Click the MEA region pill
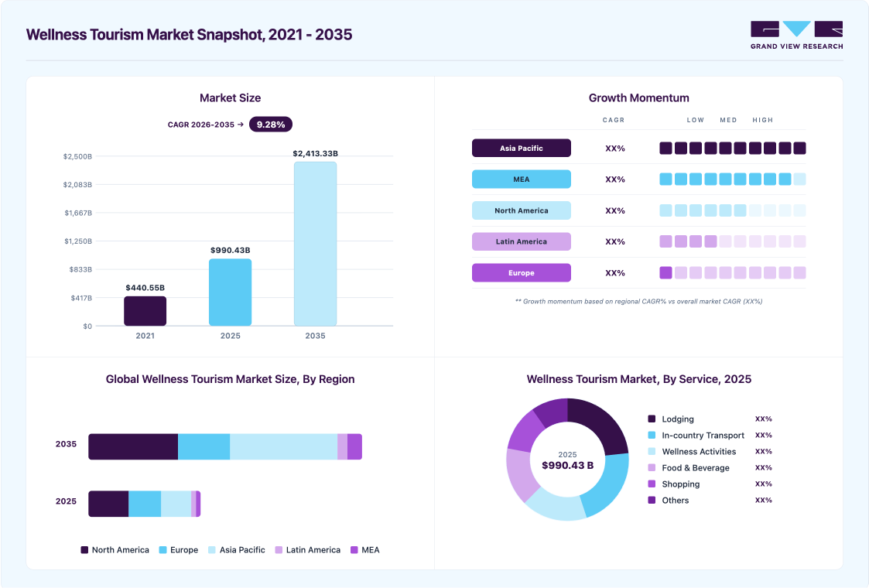This screenshot has height=588, width=869. 522,179
